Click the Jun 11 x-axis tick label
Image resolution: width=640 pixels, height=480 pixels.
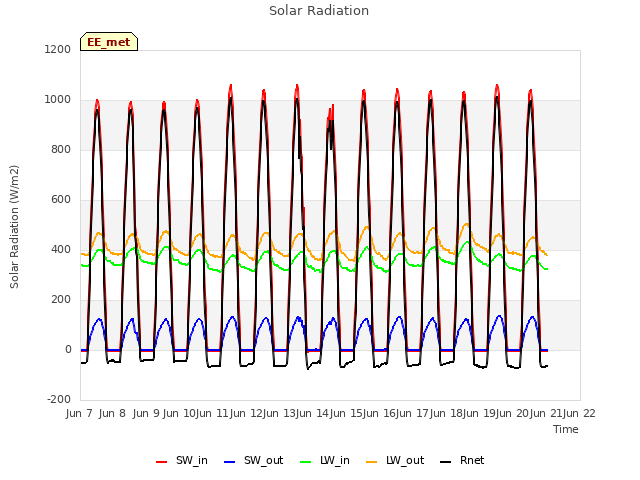click(212, 413)
